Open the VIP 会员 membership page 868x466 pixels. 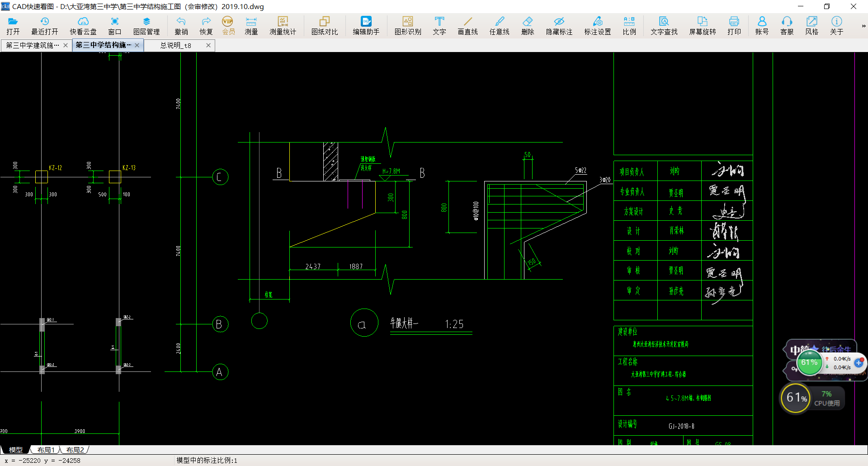(x=228, y=26)
